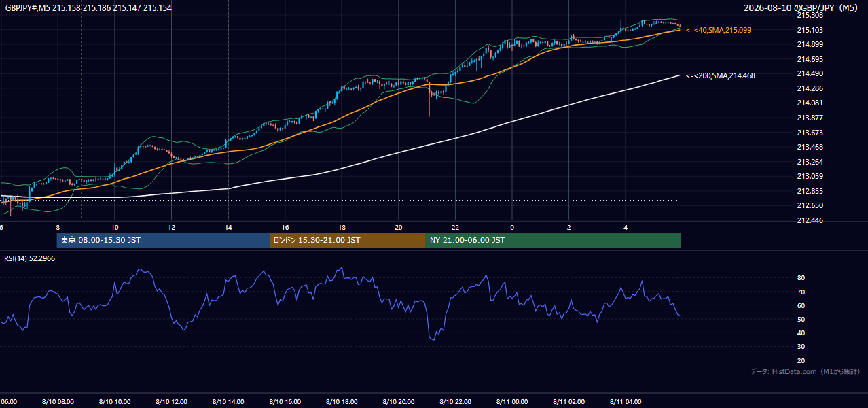Click the Tokyo 08:00-15:30 JST session bar
The height and width of the screenshot is (408, 868).
[x=163, y=240]
